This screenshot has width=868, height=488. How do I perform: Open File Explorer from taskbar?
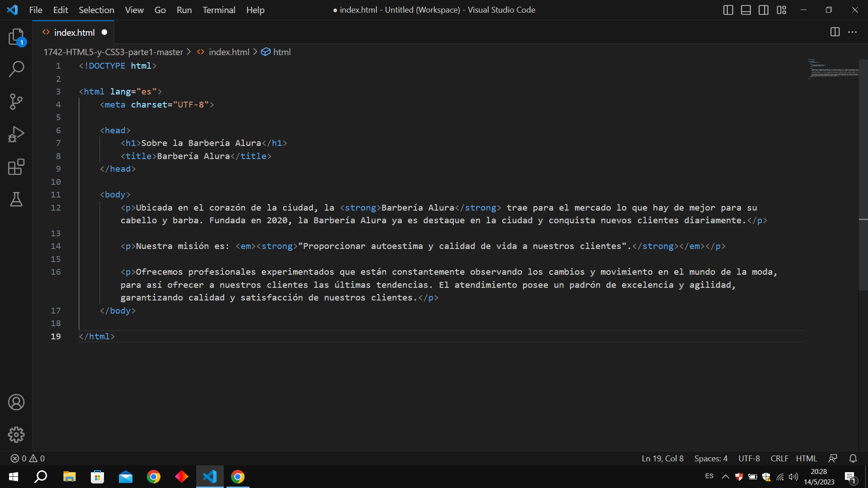69,477
